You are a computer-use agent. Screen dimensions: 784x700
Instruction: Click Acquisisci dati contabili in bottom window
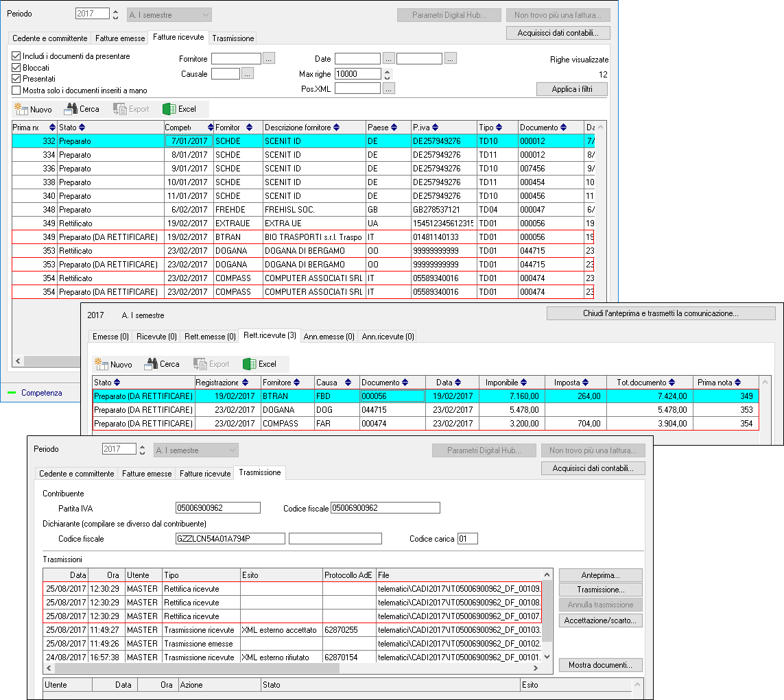pyautogui.click(x=593, y=468)
